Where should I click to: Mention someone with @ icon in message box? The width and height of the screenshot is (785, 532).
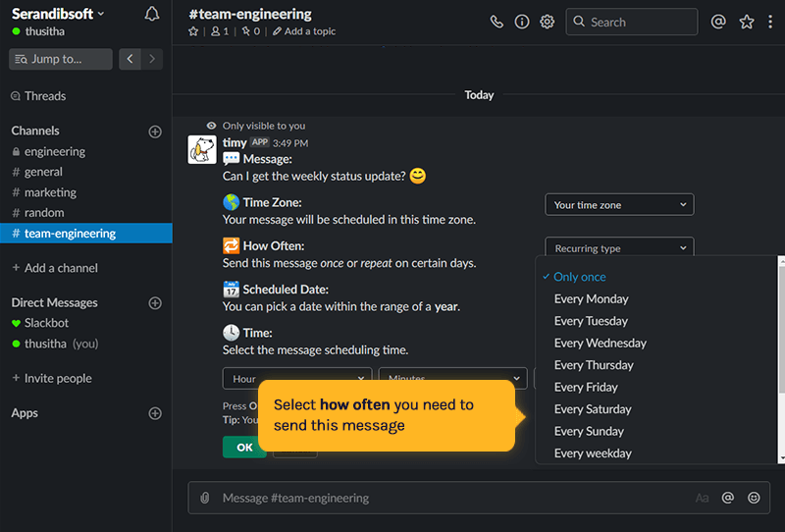(727, 498)
